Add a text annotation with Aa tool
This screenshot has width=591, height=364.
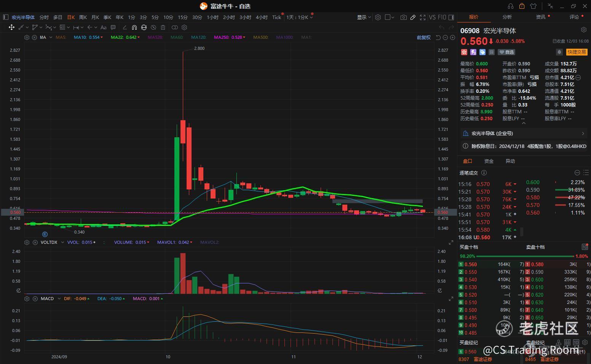(x=103, y=27)
